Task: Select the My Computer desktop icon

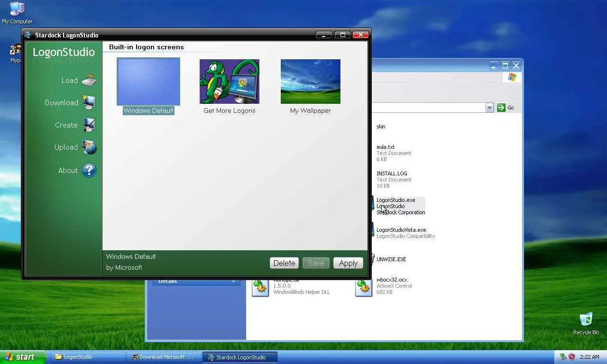Action: coord(17,13)
